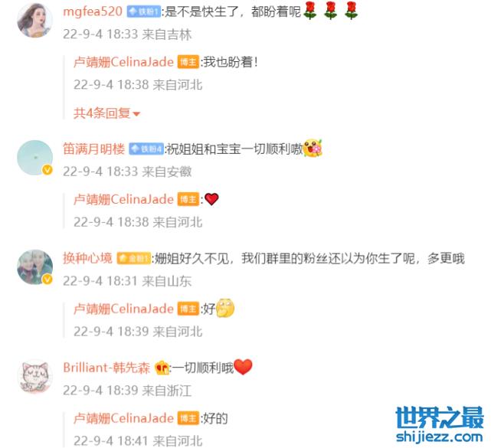
Task: Click the cat avatar of Brilliant-韩先森
Action: [x=34, y=376]
